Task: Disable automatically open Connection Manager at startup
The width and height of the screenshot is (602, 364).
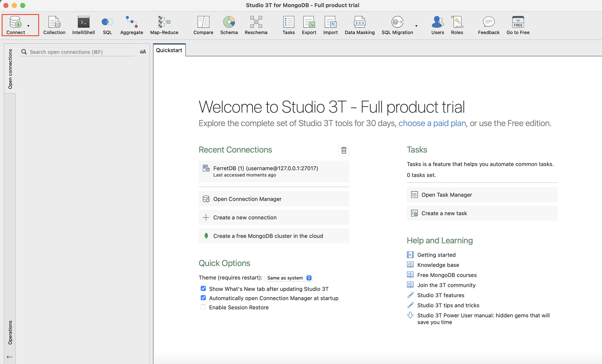Action: click(203, 298)
